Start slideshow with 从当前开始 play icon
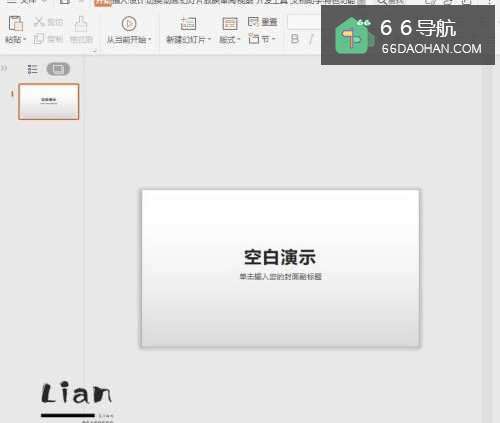500x423 pixels. [x=129, y=24]
